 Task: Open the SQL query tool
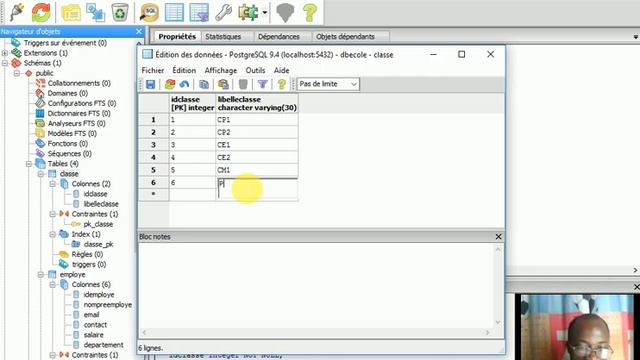pos(149,12)
